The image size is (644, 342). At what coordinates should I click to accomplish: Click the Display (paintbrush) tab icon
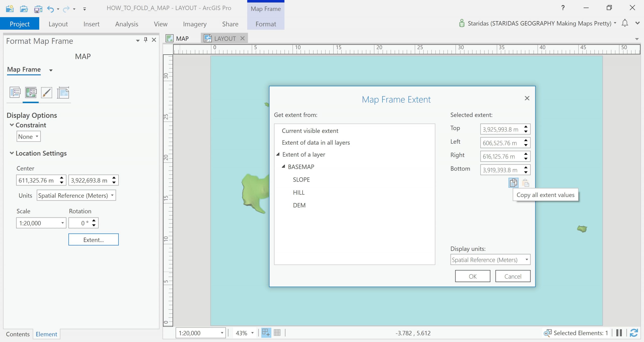pyautogui.click(x=47, y=93)
